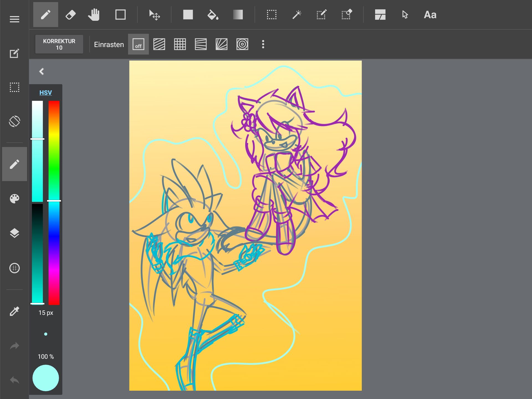Select the rectangular Selection tool
The width and height of the screenshot is (532, 399).
pyautogui.click(x=272, y=15)
